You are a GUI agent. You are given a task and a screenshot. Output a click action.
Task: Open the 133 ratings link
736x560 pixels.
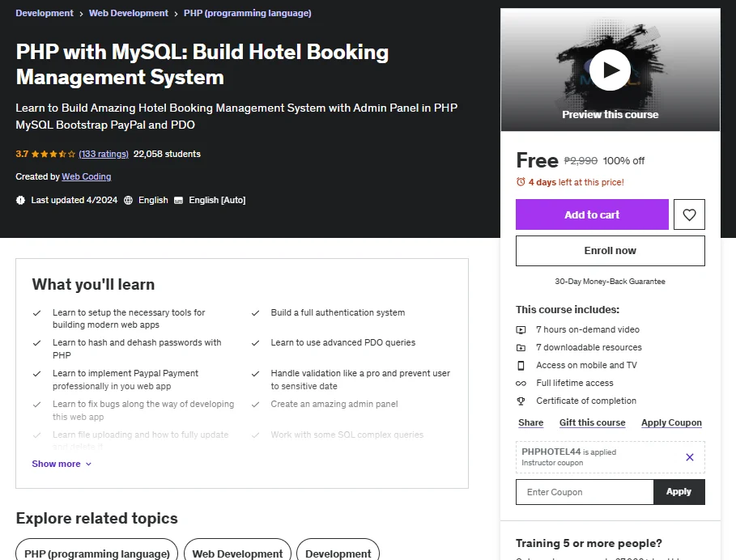coord(104,154)
